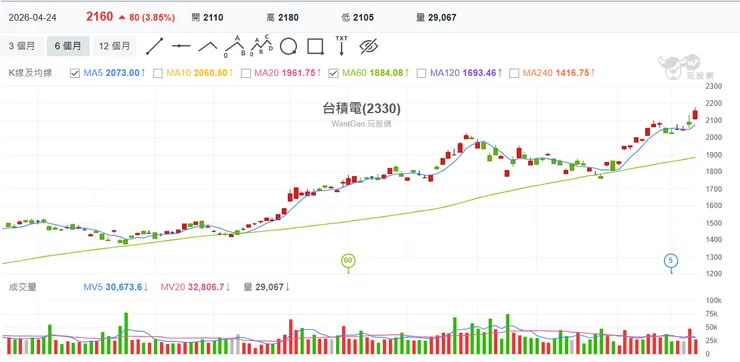Select the trend line drawing tool
Viewport: 740px width, 362px height.
click(x=155, y=46)
